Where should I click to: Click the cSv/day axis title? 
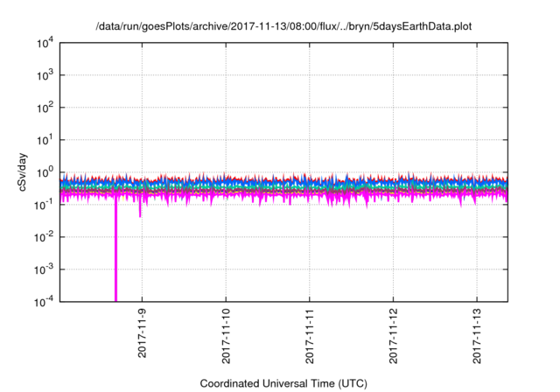[23, 172]
